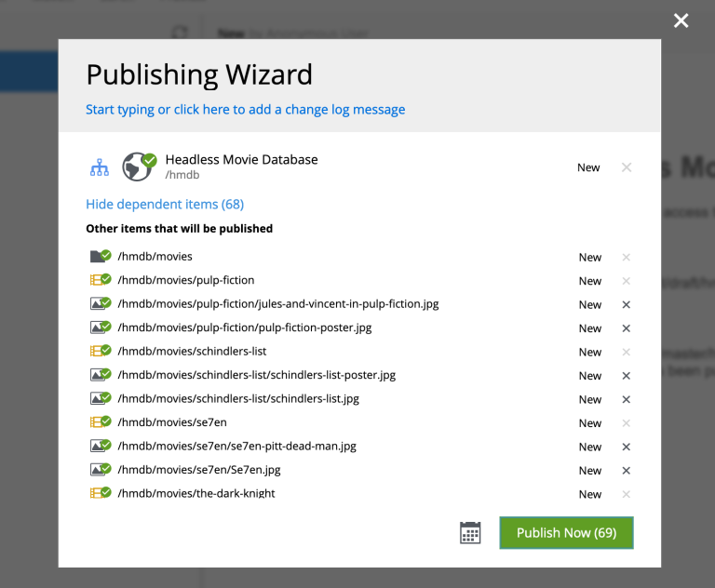The width and height of the screenshot is (715, 588).
Task: Click movie icon for the-dark-knight item
Action: click(x=101, y=493)
